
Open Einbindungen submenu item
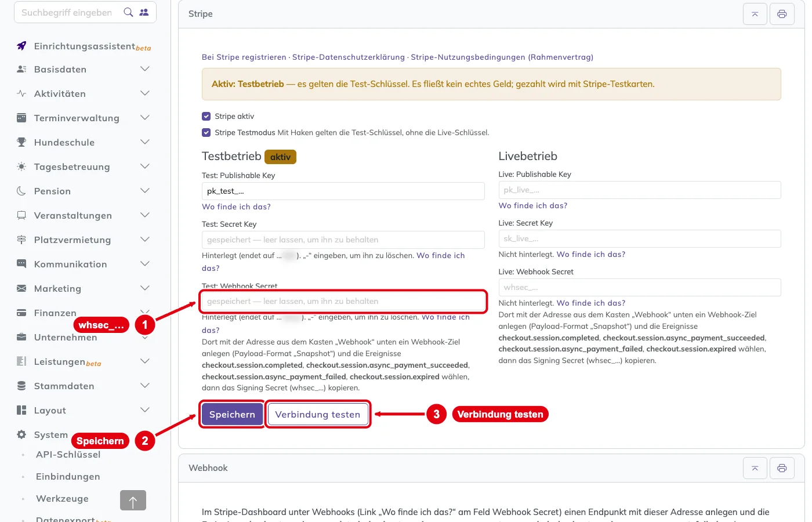click(x=68, y=477)
